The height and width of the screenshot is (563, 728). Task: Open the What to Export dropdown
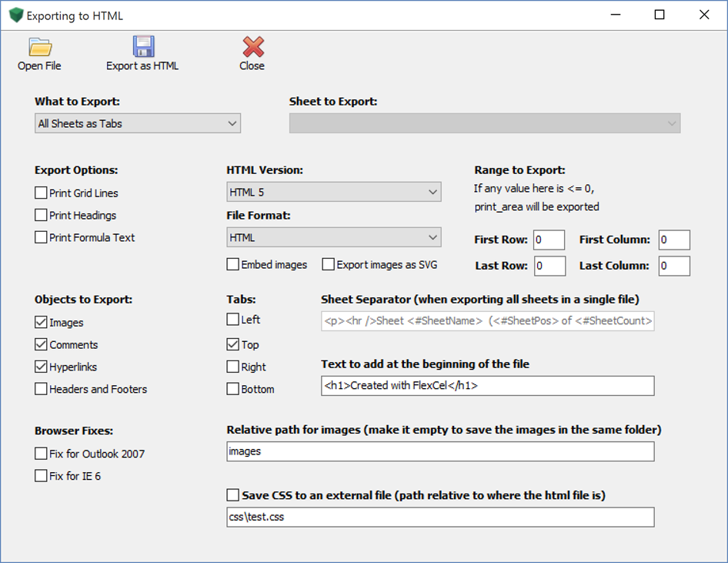pos(139,123)
